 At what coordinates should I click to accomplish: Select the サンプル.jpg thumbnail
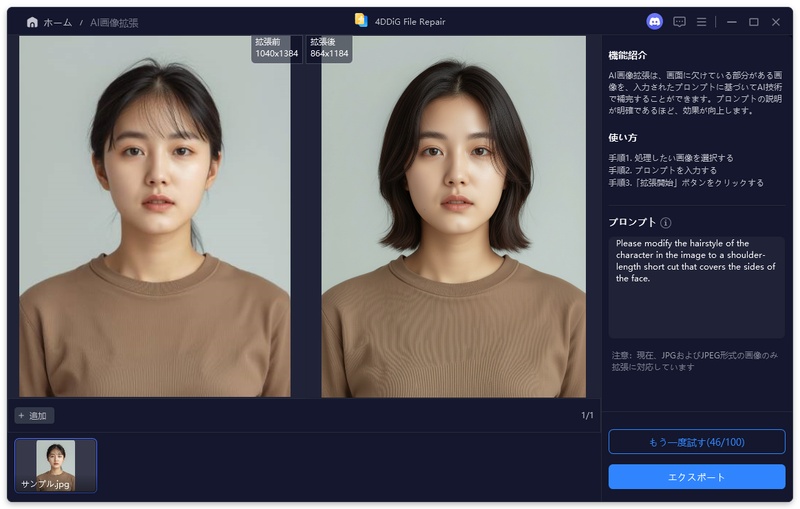point(56,465)
